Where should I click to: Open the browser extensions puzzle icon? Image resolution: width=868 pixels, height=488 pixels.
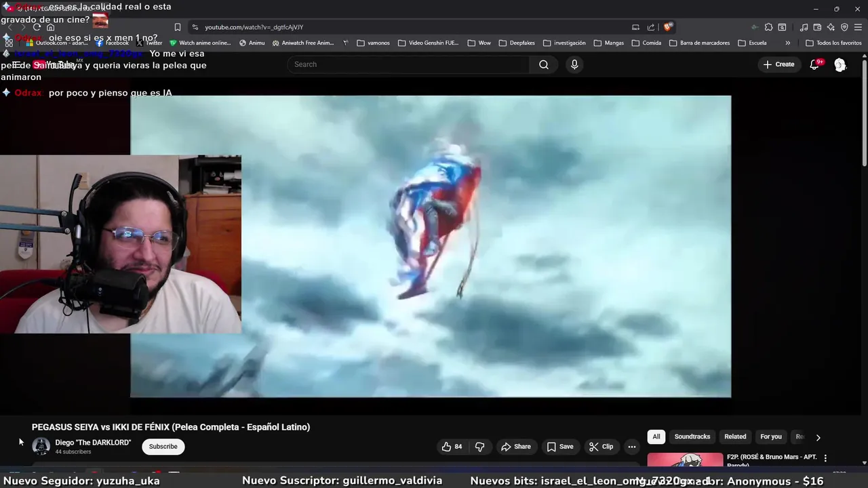(768, 27)
